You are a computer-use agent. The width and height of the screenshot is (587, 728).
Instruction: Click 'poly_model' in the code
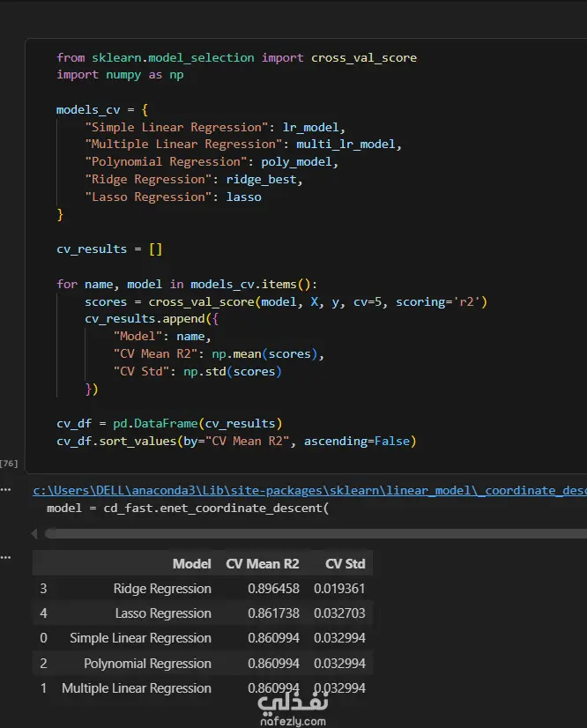pos(296,162)
